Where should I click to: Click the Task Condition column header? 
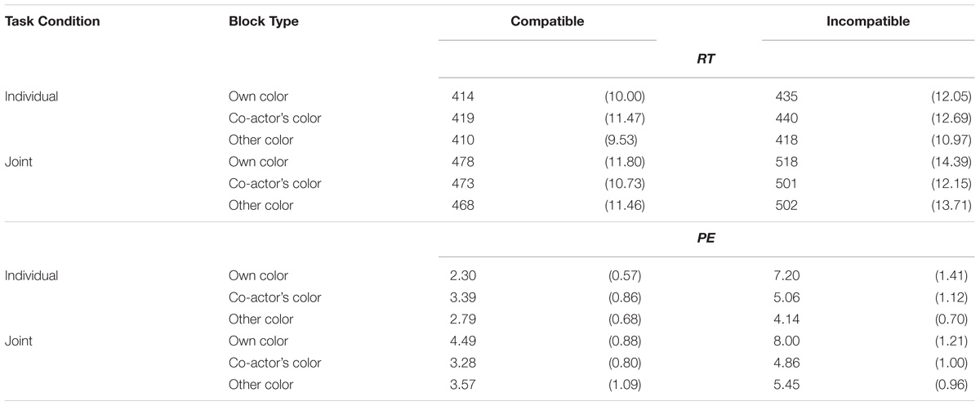[x=52, y=22]
